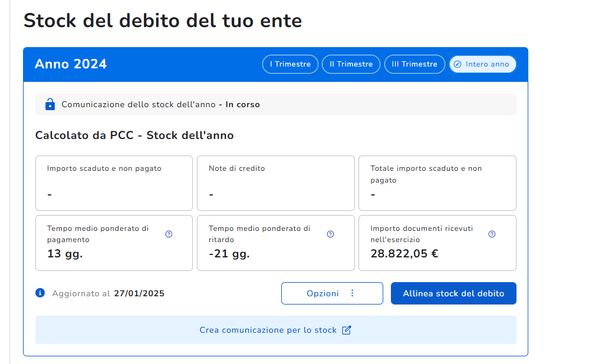The width and height of the screenshot is (602, 364).
Task: Click the 28.822,05 € amount value
Action: tap(404, 254)
